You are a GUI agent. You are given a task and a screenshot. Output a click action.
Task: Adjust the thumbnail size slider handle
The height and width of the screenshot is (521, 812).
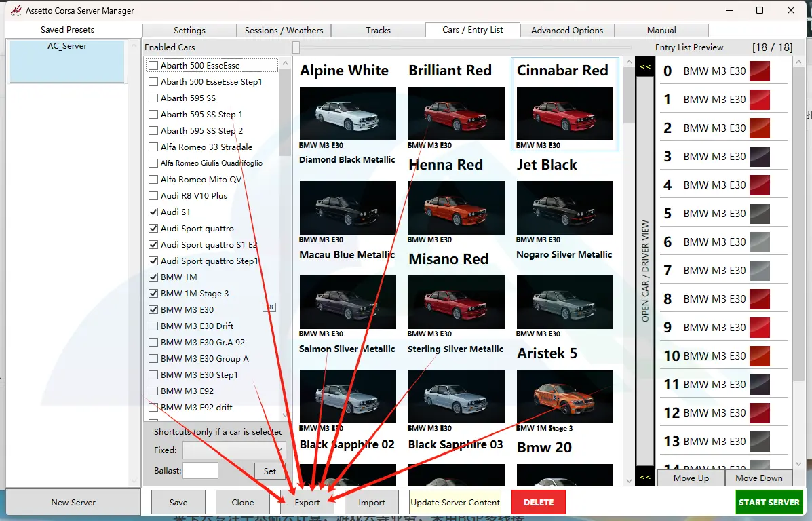[x=296, y=47]
